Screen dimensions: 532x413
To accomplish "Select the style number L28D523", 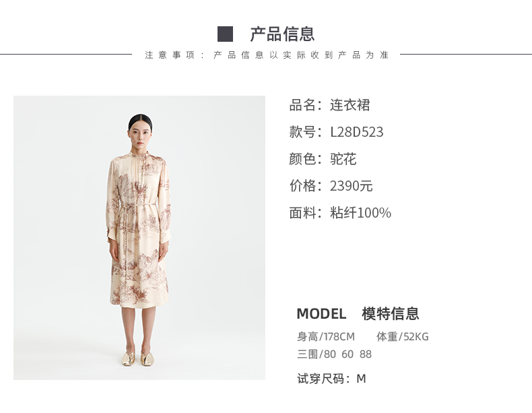I will click(357, 132).
